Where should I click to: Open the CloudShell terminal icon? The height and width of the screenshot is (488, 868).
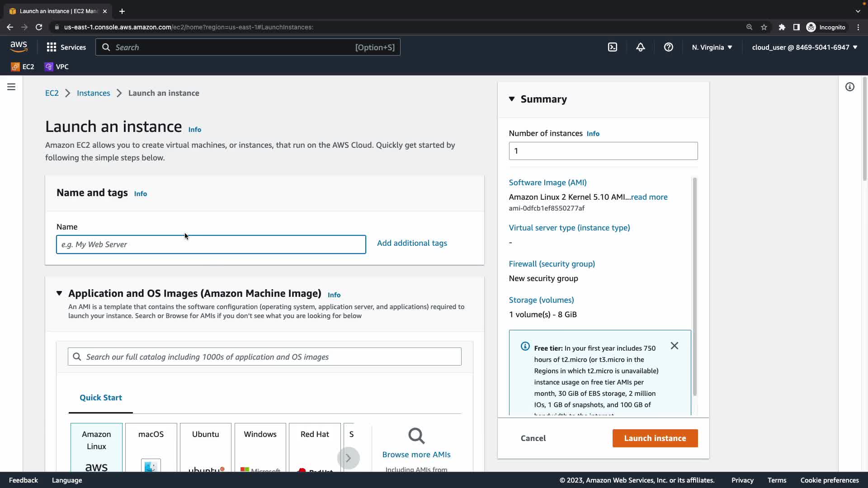612,47
